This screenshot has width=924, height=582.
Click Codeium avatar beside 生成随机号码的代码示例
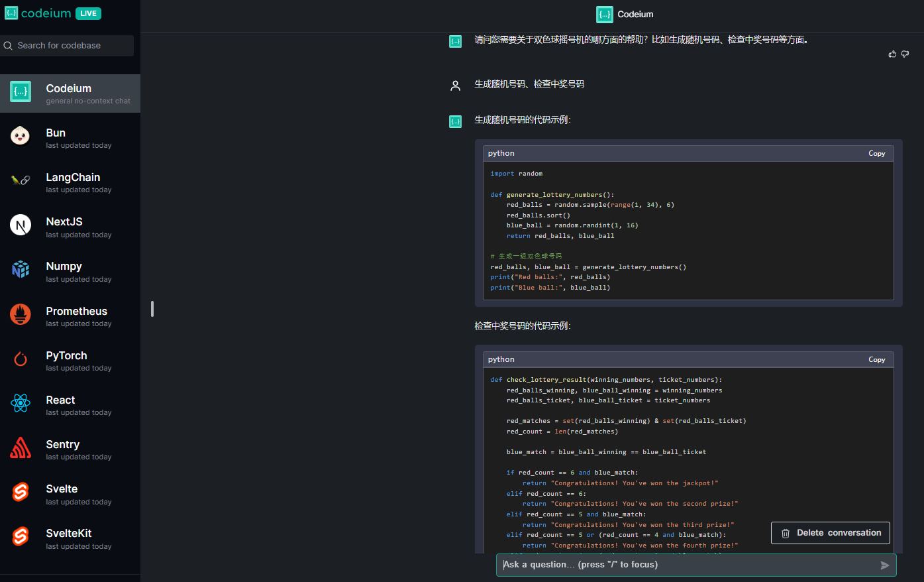click(455, 121)
